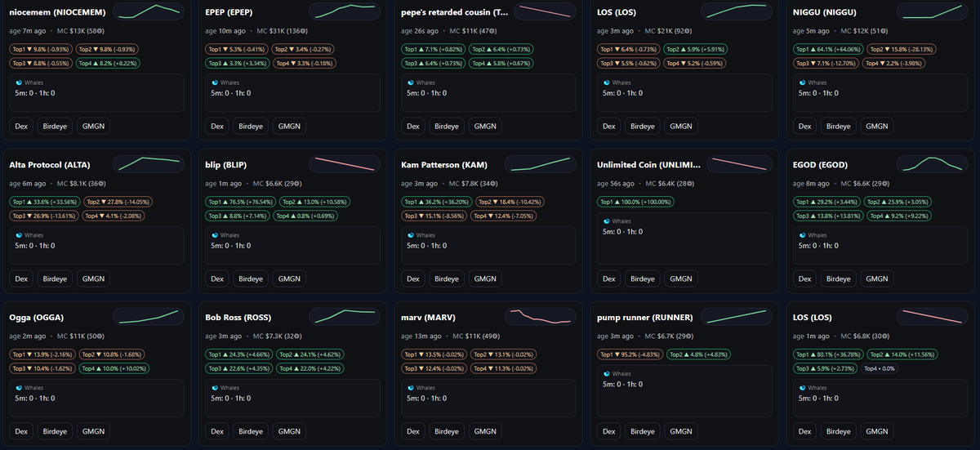Click blip's Top1 76.5% holder badge

coord(240,202)
